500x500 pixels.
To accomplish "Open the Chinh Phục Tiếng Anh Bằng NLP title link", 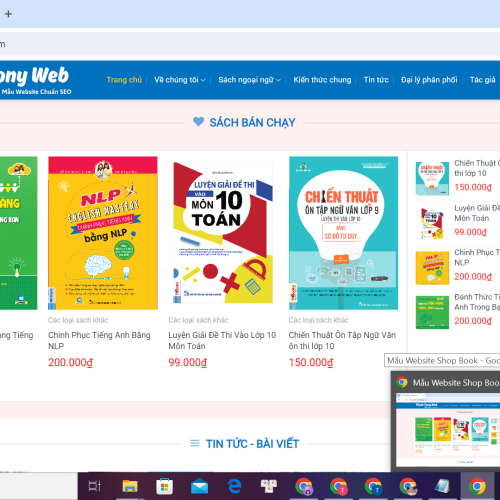I will 99,340.
